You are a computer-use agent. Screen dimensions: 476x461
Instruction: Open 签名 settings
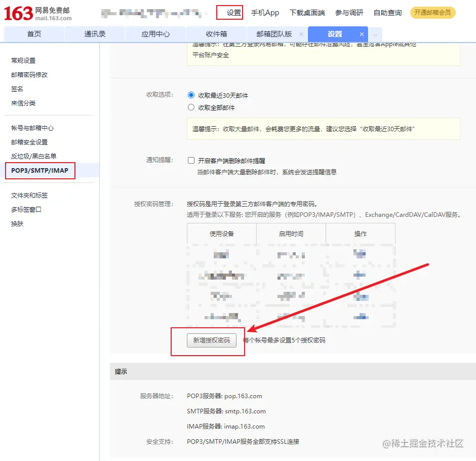pos(17,89)
